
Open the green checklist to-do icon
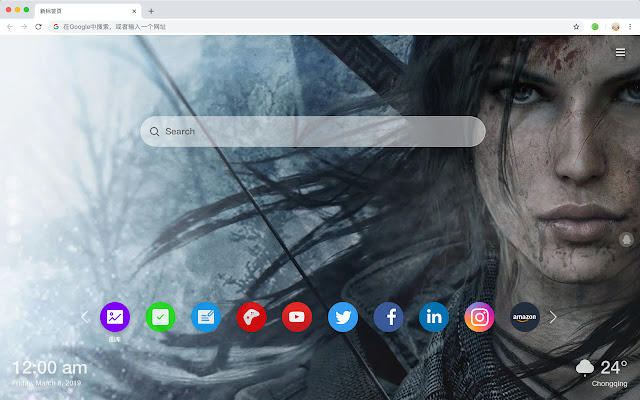(160, 317)
